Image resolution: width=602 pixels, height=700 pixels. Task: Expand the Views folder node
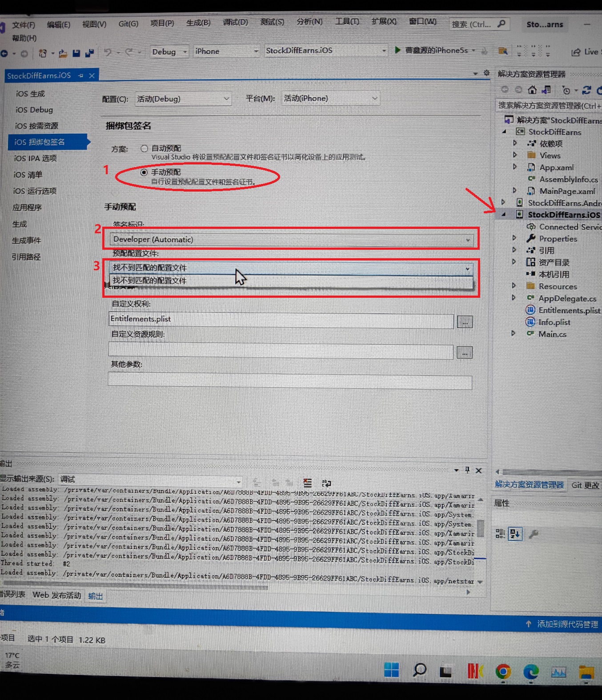(x=515, y=155)
